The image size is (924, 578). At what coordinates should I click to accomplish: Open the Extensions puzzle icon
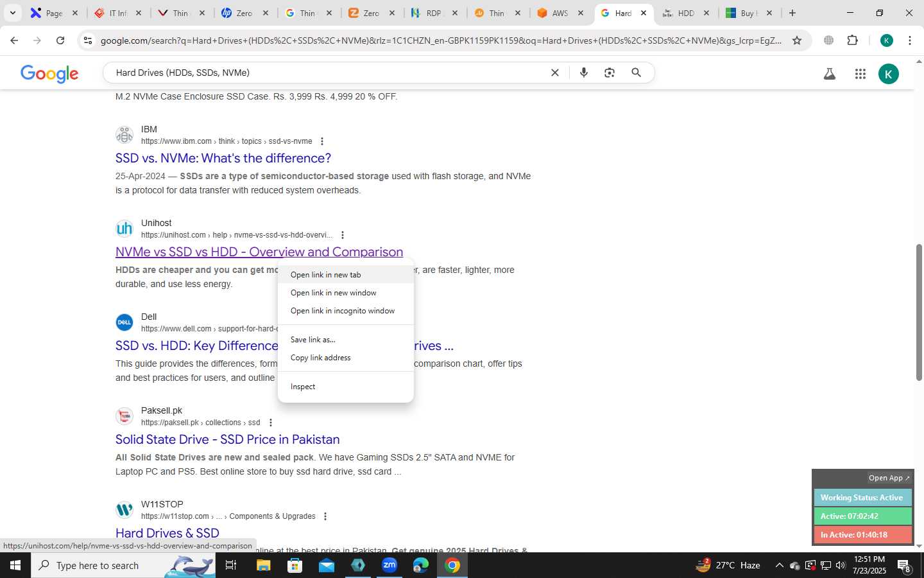tap(852, 40)
